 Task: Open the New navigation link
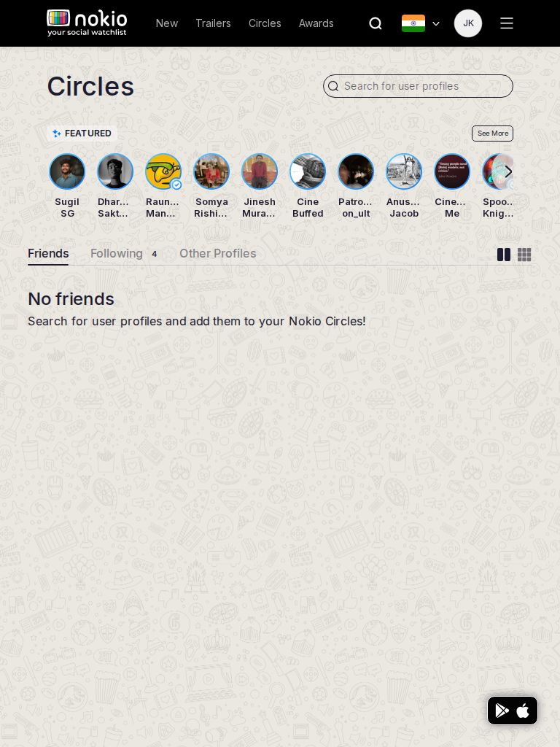[167, 23]
